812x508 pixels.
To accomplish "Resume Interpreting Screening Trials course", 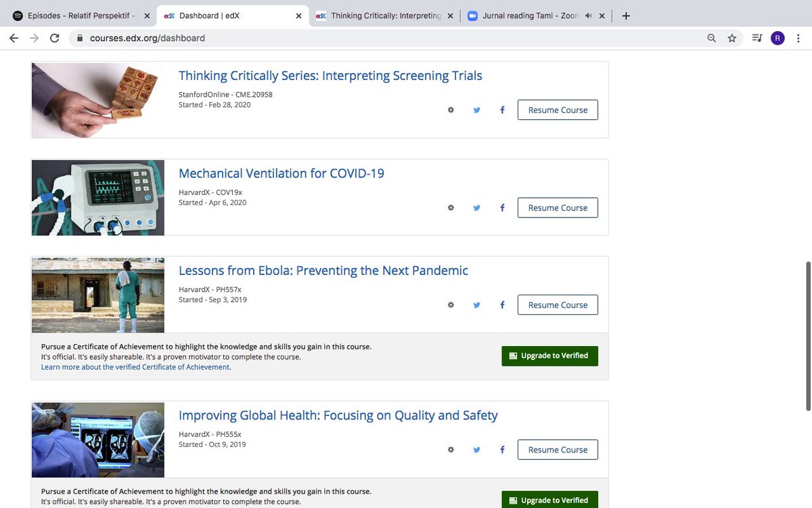I will tap(558, 110).
